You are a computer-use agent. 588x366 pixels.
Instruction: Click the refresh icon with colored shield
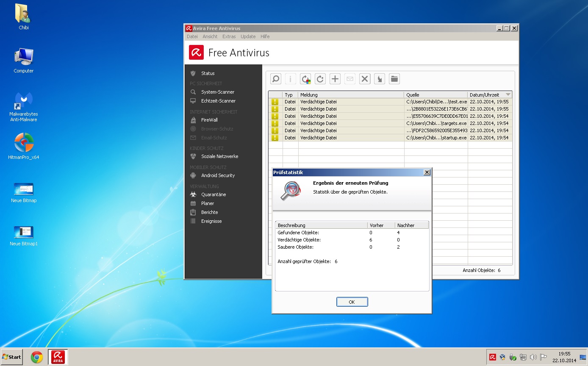pos(305,79)
